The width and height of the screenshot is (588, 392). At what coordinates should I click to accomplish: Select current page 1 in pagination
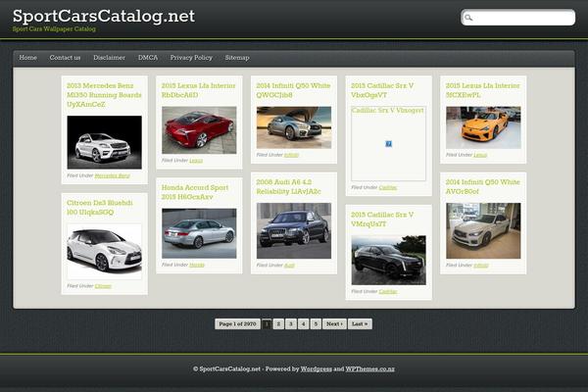267,323
